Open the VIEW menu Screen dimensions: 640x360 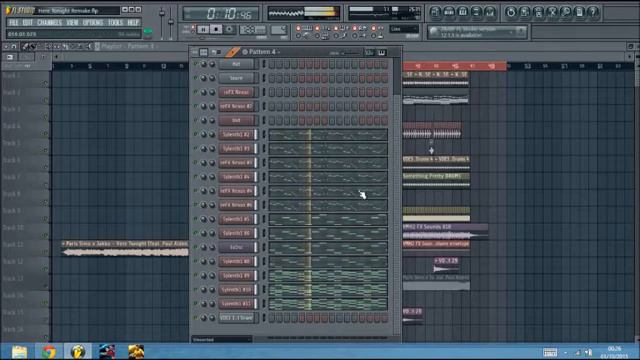point(72,22)
